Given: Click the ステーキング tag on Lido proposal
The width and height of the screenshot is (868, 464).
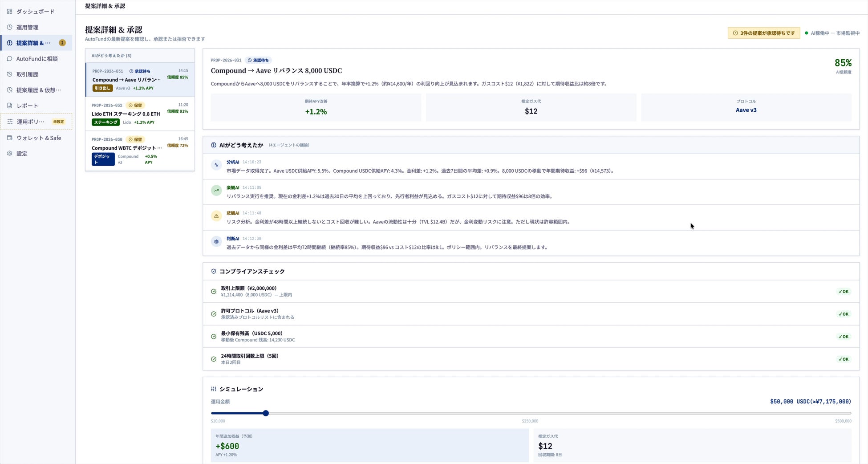Looking at the screenshot, I should pyautogui.click(x=105, y=122).
